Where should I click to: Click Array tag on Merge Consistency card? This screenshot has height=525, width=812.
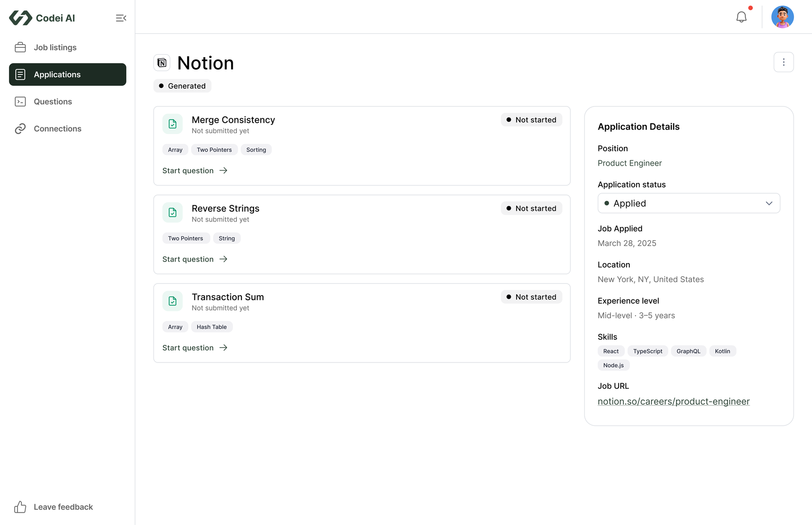click(175, 150)
